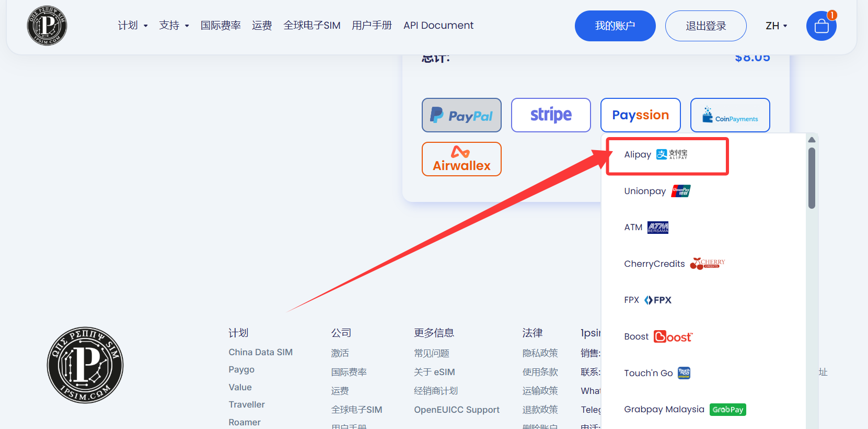Open the shopping cart icon
Screen dimensions: 868x429
coord(821,26)
